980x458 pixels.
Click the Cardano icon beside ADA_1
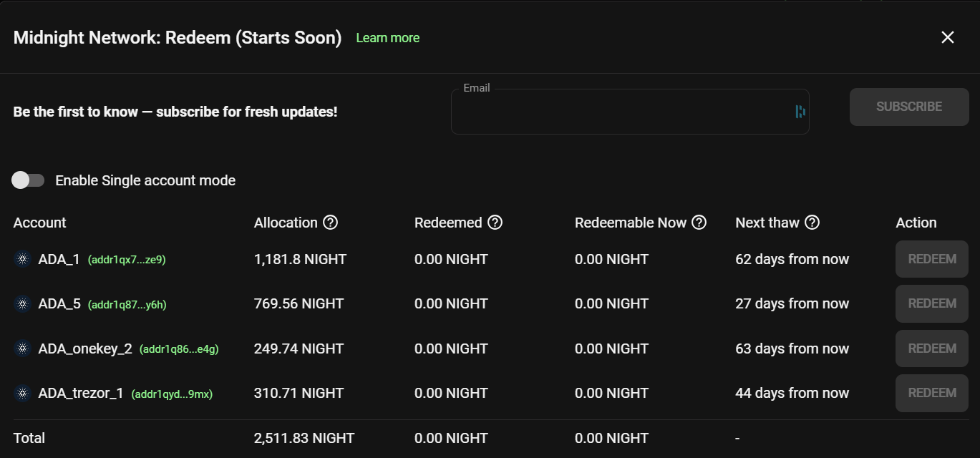22,259
